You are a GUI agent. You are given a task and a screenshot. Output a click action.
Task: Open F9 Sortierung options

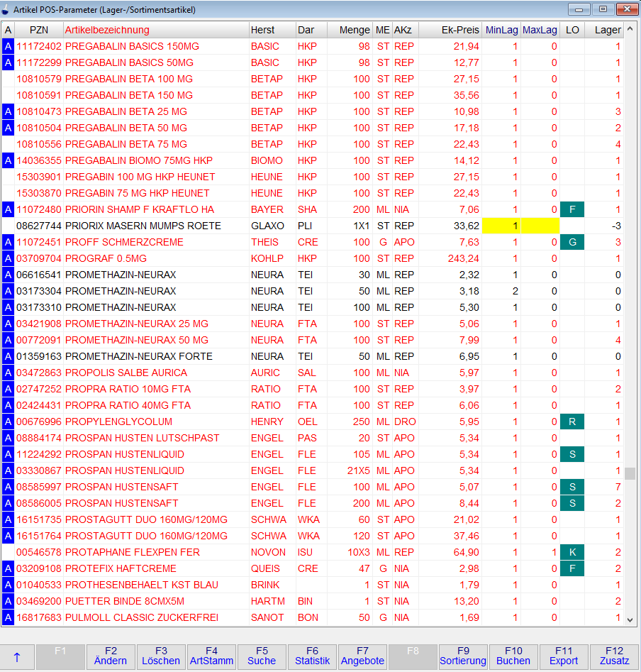coord(463,656)
